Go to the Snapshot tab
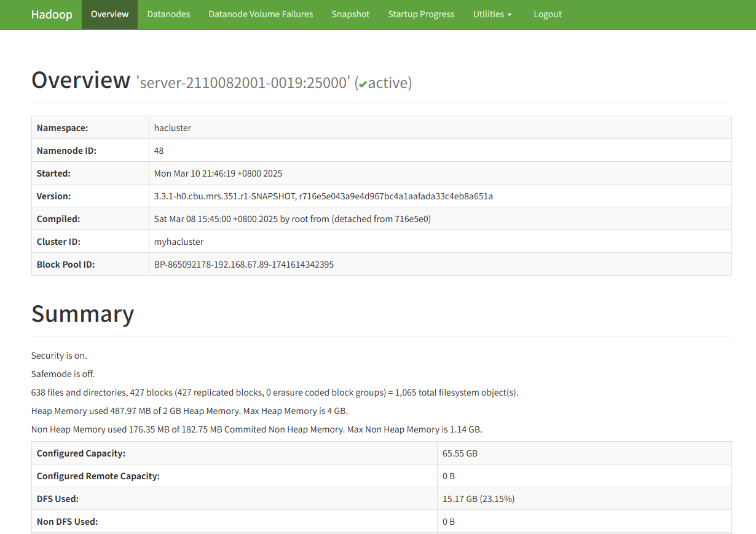 click(x=350, y=14)
